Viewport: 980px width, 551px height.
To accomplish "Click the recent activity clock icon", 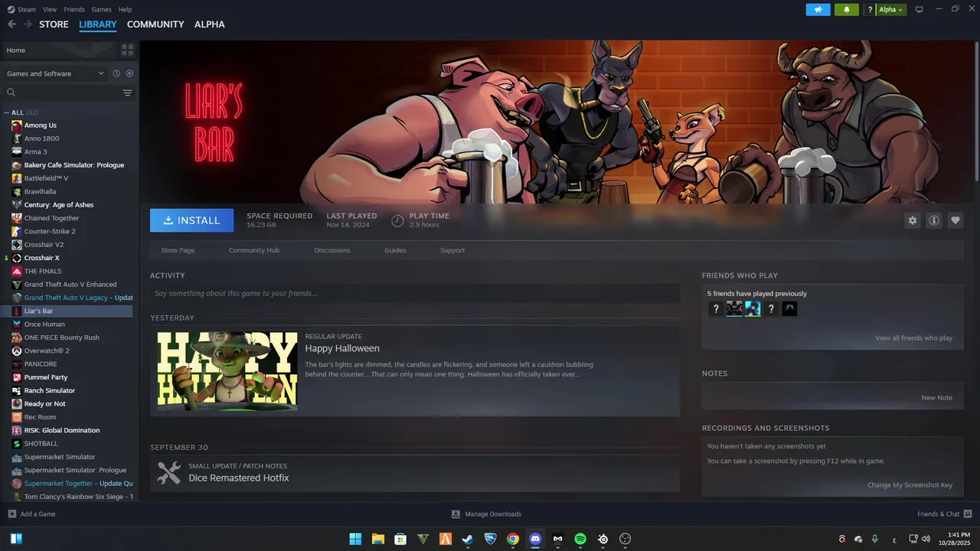I will [116, 73].
